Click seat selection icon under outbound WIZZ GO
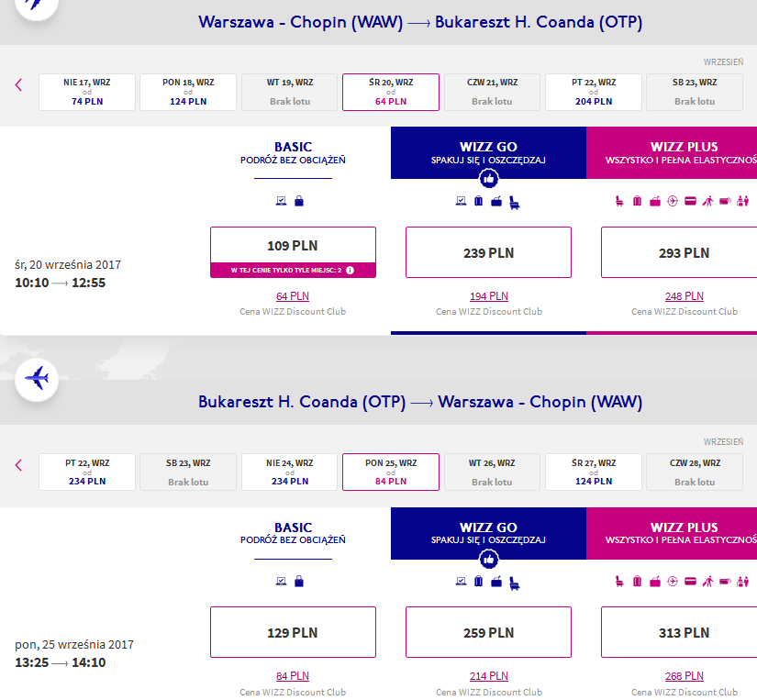The width and height of the screenshot is (757, 700). pos(515,203)
